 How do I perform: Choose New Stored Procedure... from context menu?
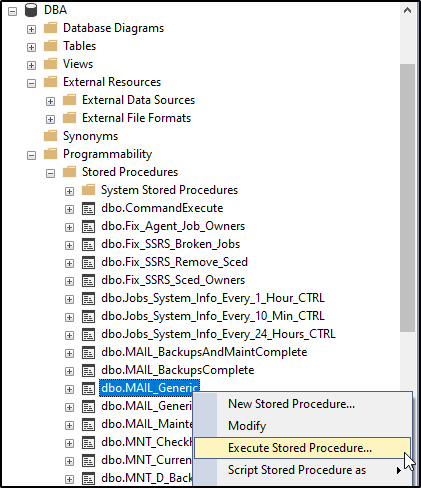point(303,404)
